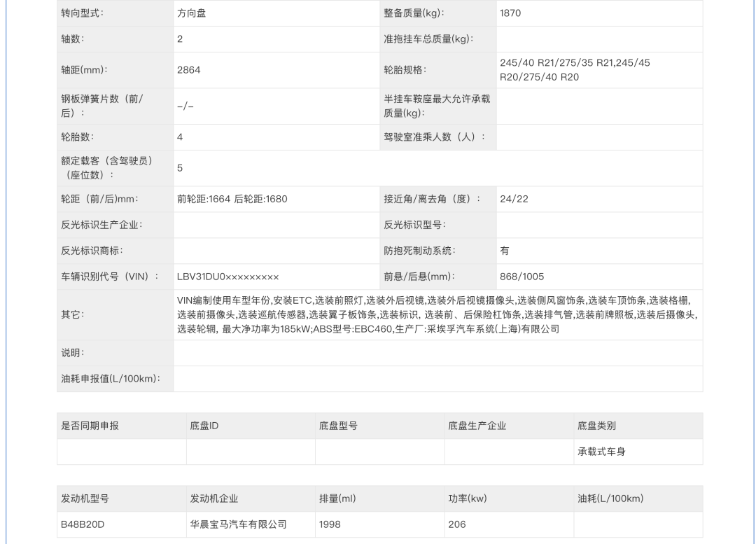Click the label 半挂车鞍座最大允许承载质量(kg):
756x544 pixels.
click(437, 106)
